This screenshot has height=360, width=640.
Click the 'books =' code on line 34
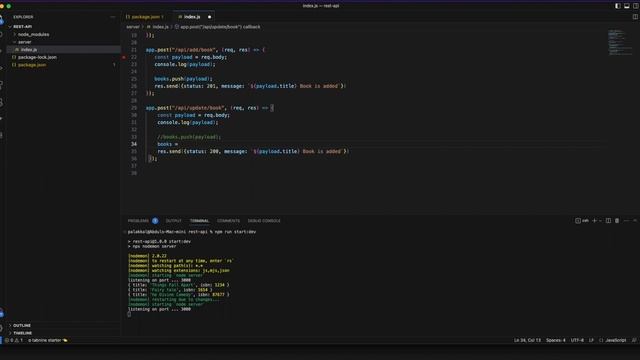coord(167,144)
